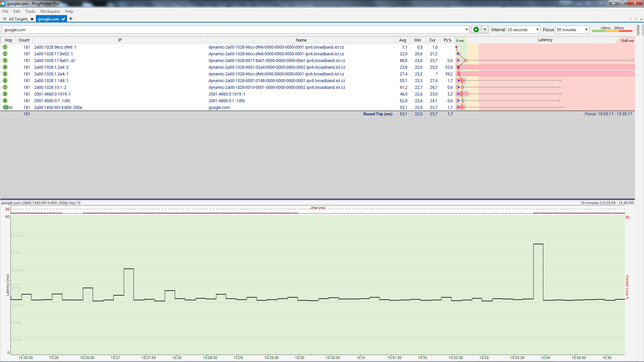Open the Tools menu
The height and width of the screenshot is (362, 644).
point(30,11)
